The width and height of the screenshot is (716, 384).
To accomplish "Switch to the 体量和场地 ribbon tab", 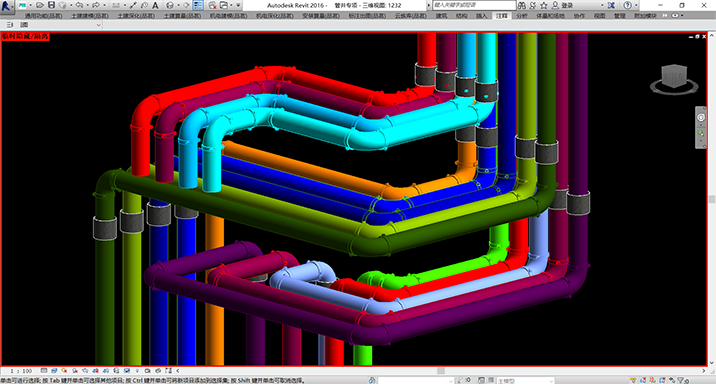I will coord(550,16).
